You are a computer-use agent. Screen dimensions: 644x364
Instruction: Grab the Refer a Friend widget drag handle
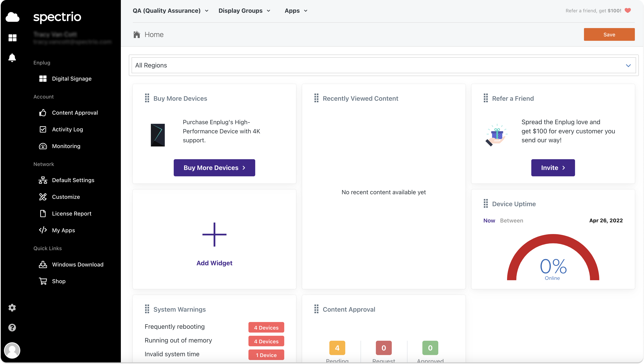click(x=486, y=98)
